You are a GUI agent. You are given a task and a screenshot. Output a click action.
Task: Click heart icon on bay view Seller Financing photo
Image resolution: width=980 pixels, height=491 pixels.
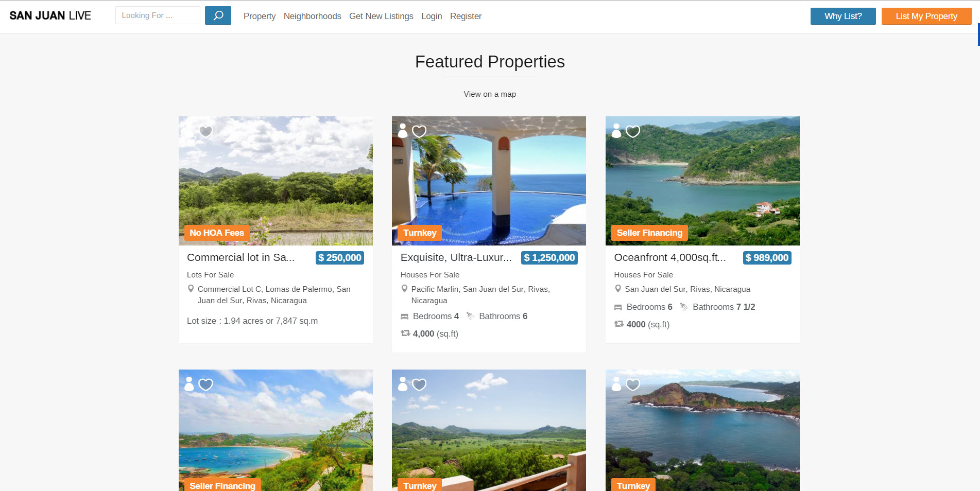pos(206,384)
